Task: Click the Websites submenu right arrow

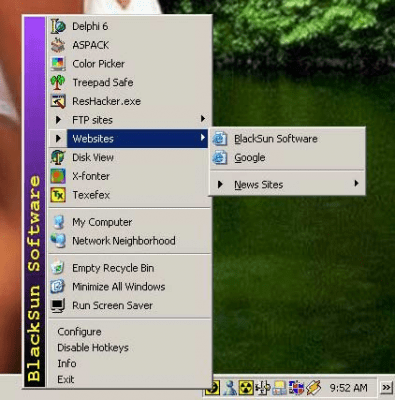Action: pos(203,137)
